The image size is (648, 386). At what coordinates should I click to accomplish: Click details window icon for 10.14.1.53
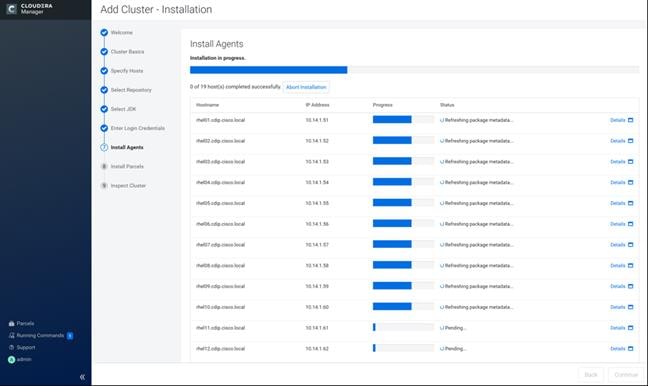pos(630,162)
